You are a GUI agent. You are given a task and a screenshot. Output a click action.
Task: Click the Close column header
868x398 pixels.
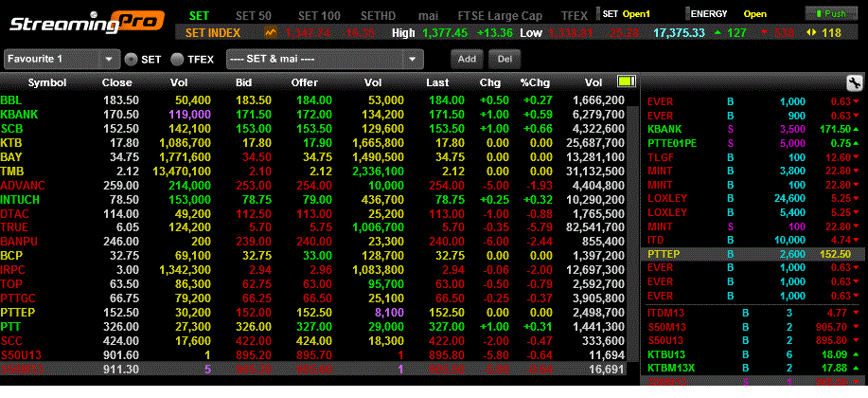117,82
